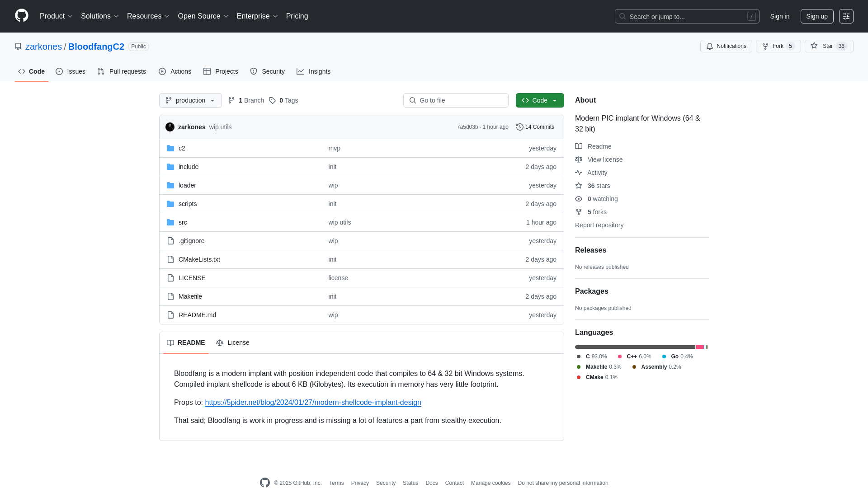Expand the Product menu

(56, 16)
